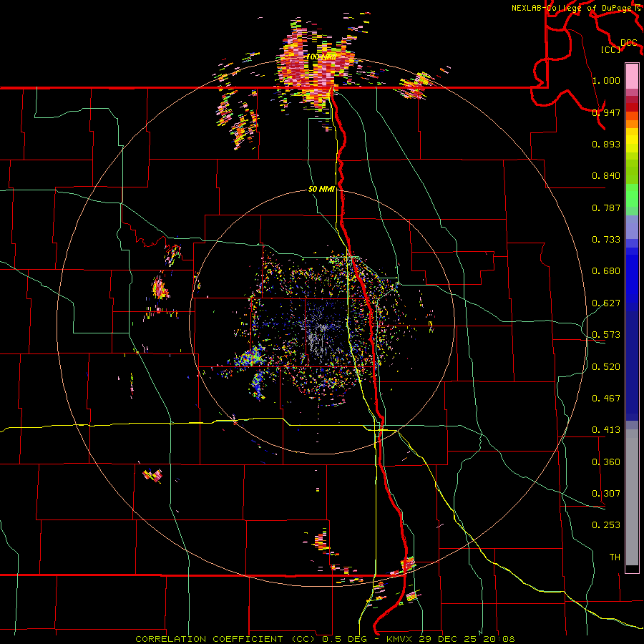Viewport: 644px width, 644px height.
Task: Click the DCC label above color scale
Action: click(628, 43)
